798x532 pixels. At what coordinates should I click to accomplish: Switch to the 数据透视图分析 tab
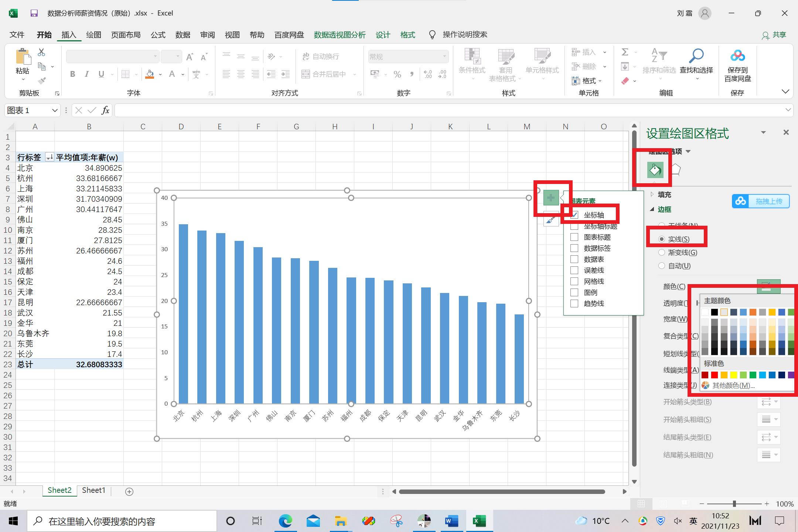(340, 35)
